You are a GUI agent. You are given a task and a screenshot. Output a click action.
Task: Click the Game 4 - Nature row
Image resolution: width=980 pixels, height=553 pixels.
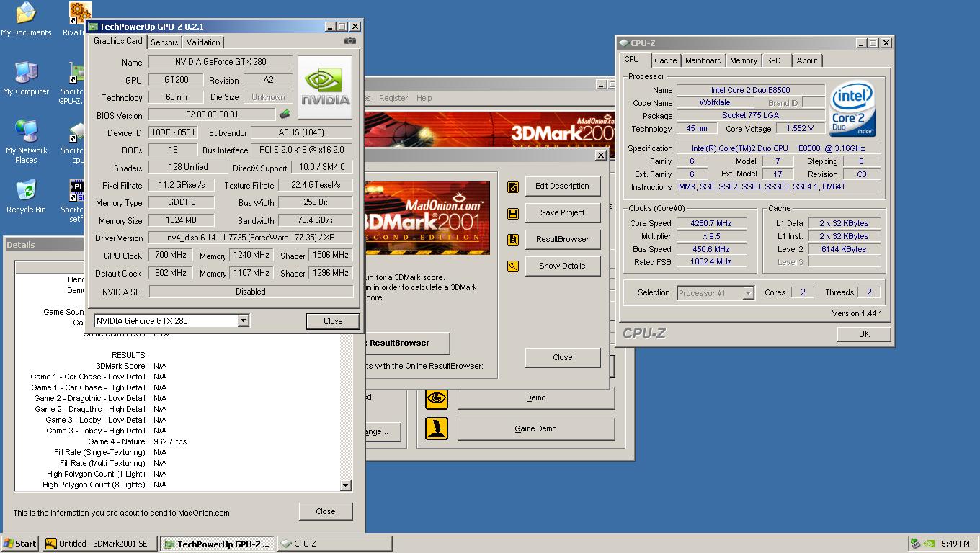click(x=178, y=441)
